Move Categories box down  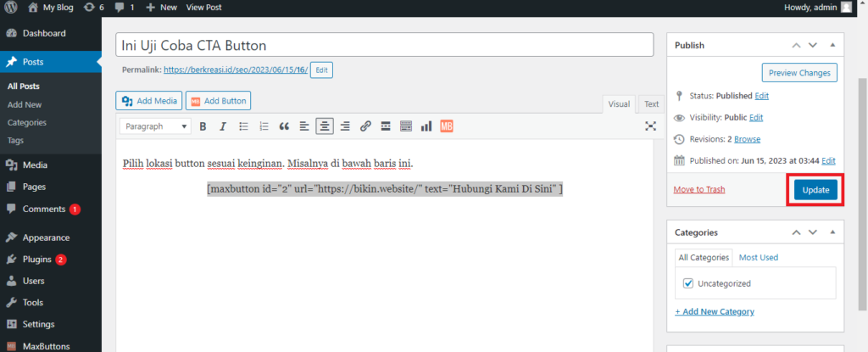pos(813,232)
